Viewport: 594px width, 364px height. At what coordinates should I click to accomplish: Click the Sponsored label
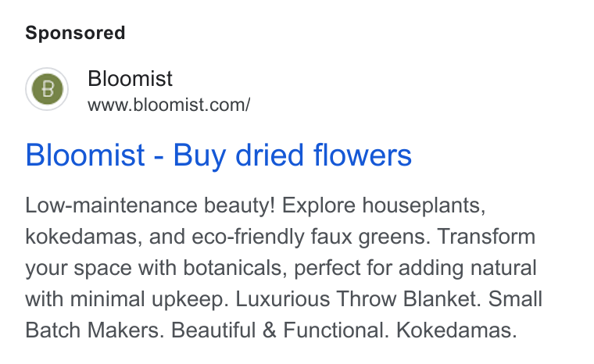pyautogui.click(x=75, y=33)
